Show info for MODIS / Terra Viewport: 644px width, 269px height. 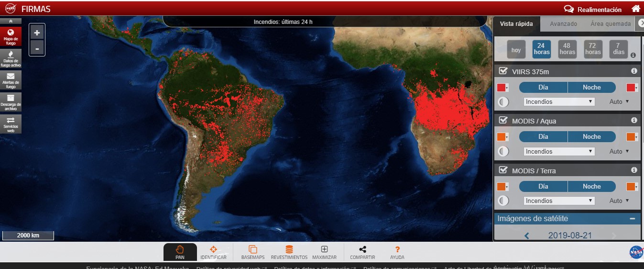[634, 170]
